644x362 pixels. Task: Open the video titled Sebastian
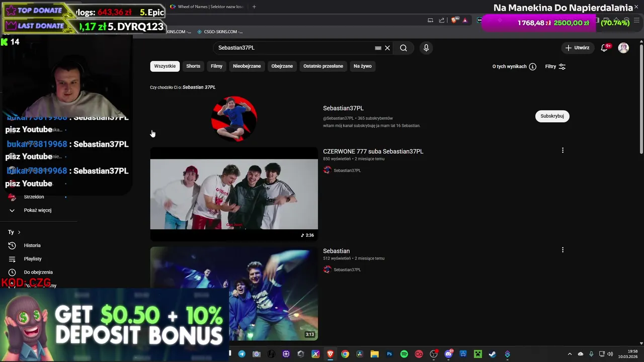[x=336, y=251]
